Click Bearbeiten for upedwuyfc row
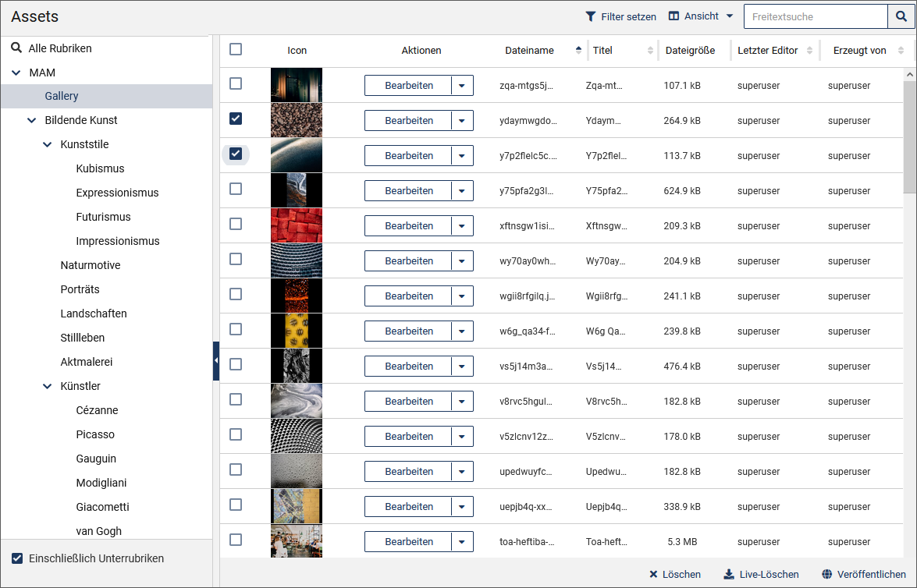917x588 pixels. [408, 471]
